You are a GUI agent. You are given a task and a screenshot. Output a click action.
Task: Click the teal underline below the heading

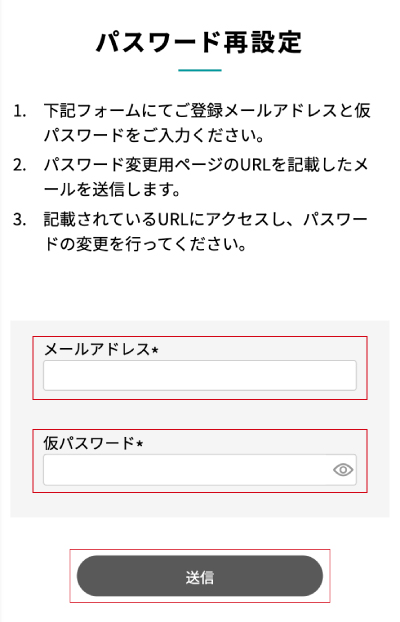point(200,70)
